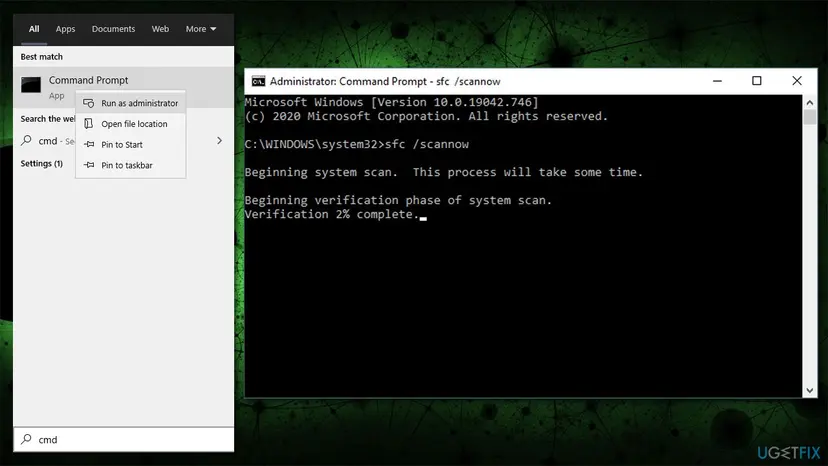Choose Open file location menu entry

coord(130,124)
